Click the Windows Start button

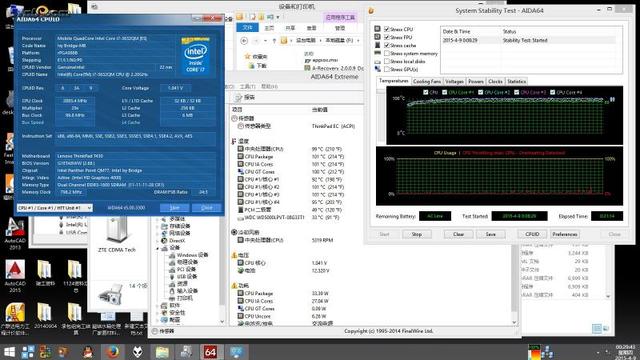coord(9,352)
